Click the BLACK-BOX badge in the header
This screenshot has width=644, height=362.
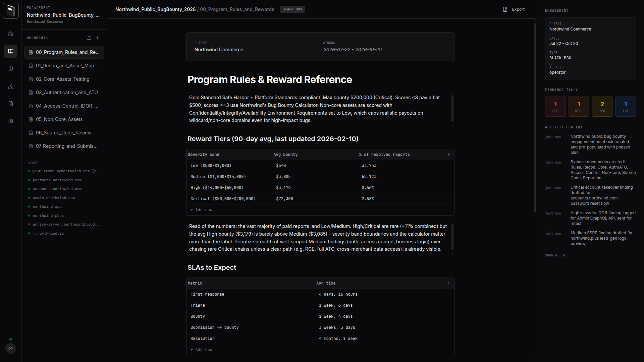click(292, 9)
